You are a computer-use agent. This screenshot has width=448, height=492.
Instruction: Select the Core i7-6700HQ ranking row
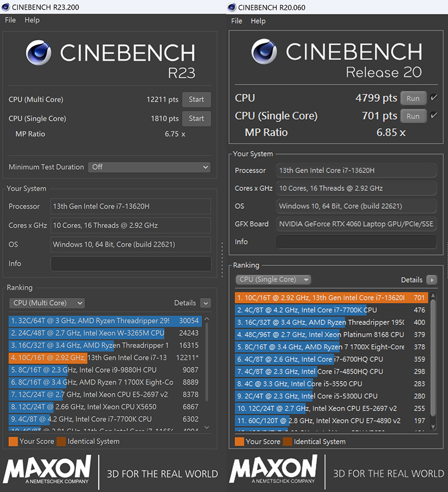click(332, 359)
